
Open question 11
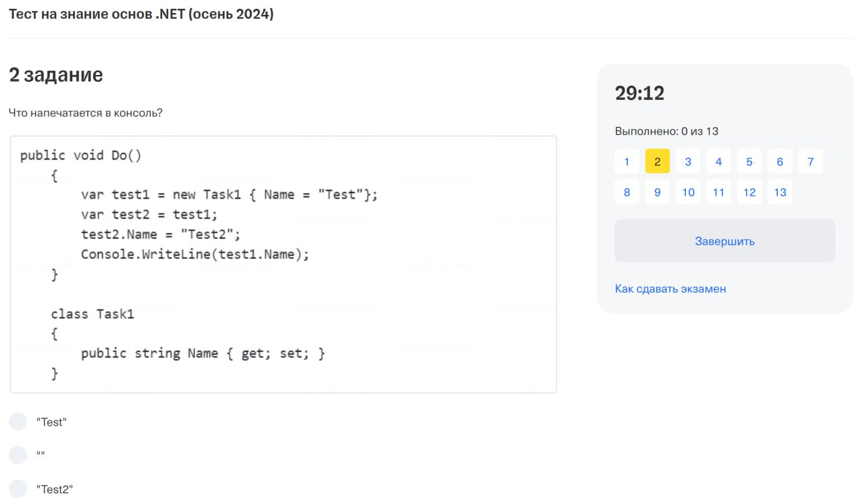point(718,192)
